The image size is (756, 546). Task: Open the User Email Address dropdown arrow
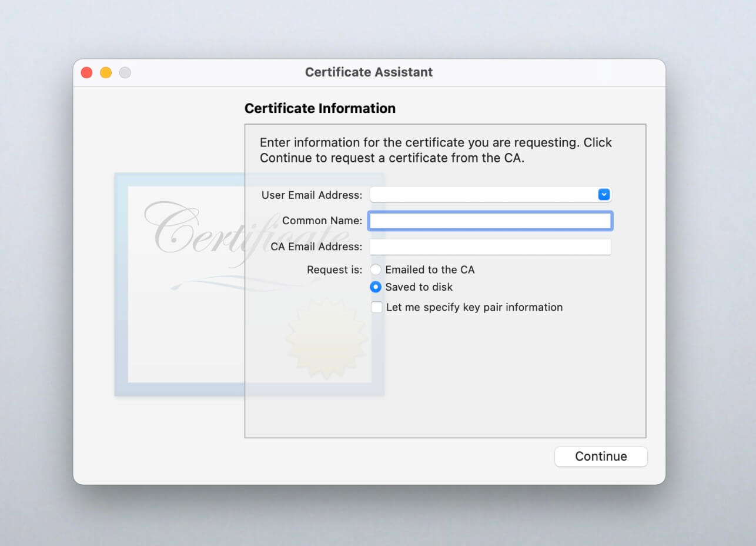(604, 195)
